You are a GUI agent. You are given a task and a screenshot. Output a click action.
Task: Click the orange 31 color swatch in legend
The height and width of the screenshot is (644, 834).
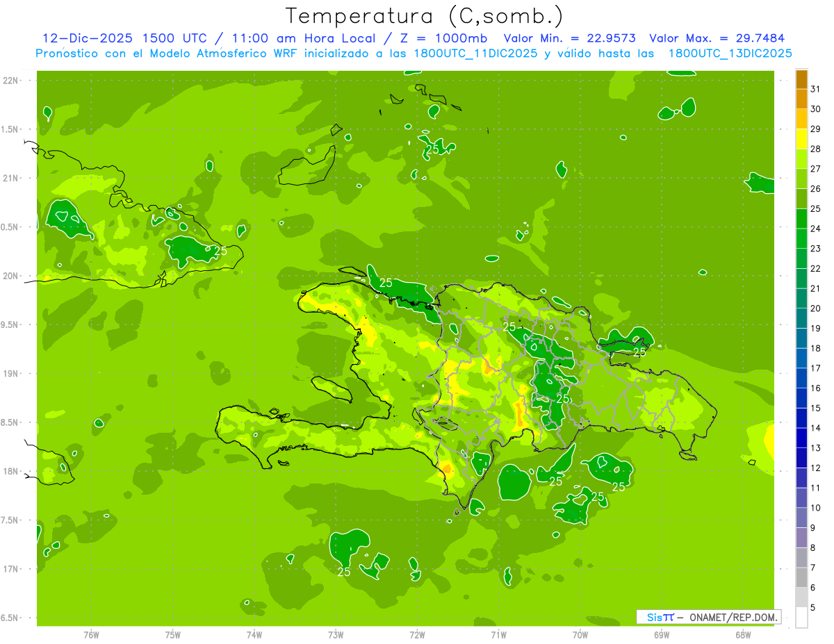pyautogui.click(x=801, y=80)
